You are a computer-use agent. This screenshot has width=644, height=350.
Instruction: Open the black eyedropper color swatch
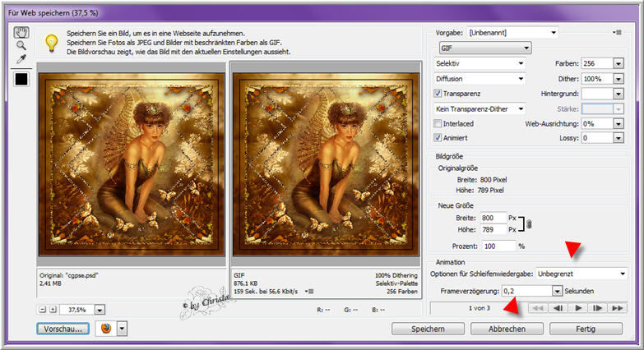click(21, 79)
